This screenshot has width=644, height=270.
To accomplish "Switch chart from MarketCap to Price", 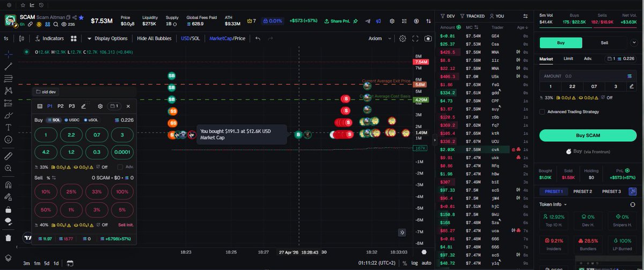I will pyautogui.click(x=240, y=39).
